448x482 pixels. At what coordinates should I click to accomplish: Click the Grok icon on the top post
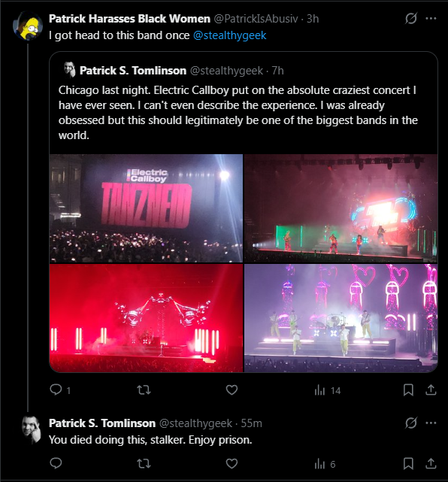[411, 19]
